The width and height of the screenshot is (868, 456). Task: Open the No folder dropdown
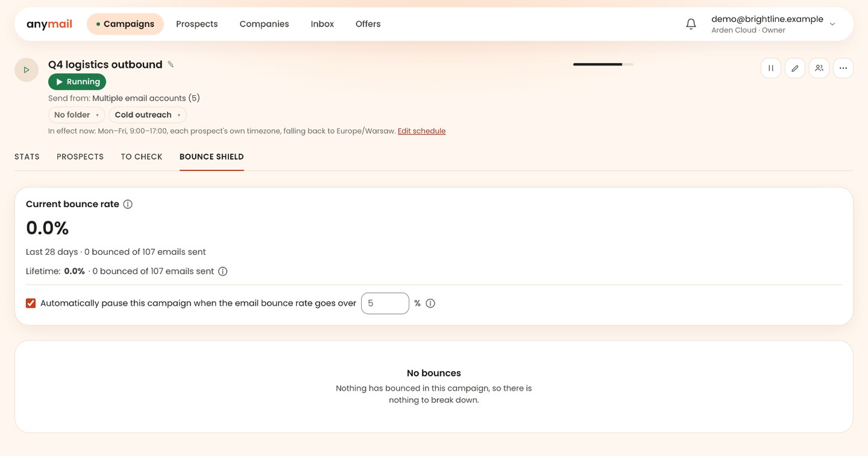(77, 115)
